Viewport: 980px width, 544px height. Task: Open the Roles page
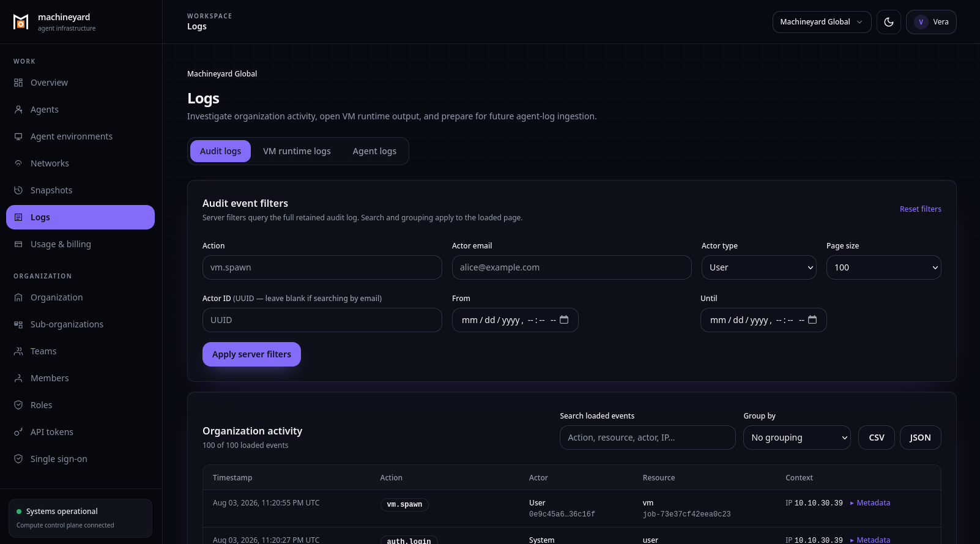point(80,405)
